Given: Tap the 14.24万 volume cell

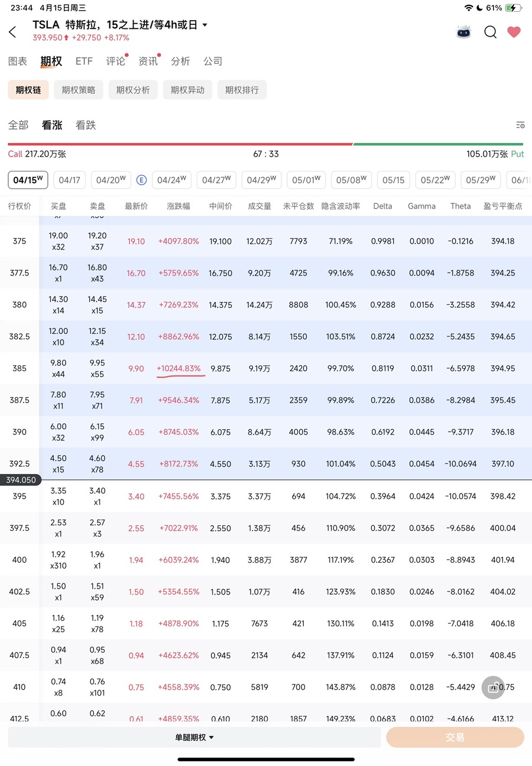Looking at the screenshot, I should click(x=259, y=305).
